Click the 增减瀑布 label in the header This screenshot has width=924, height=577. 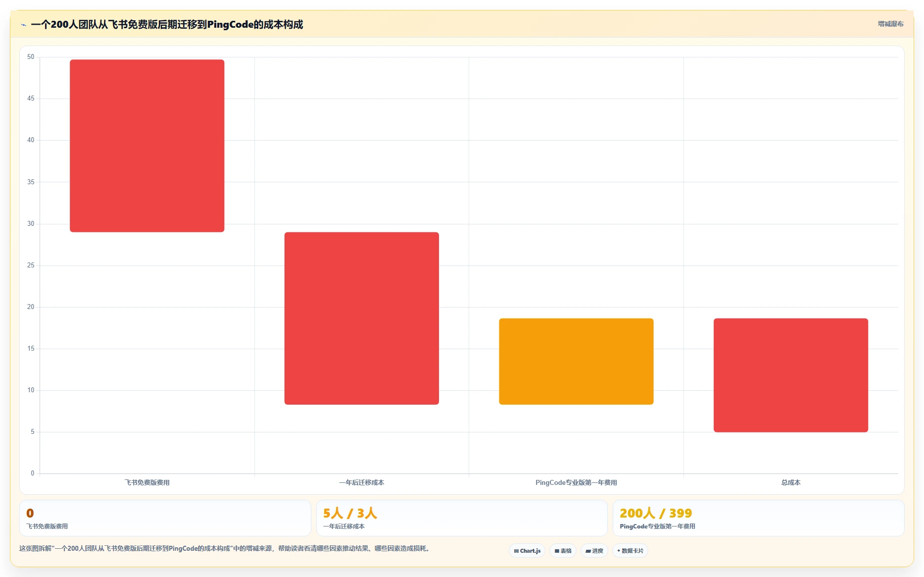(x=890, y=24)
